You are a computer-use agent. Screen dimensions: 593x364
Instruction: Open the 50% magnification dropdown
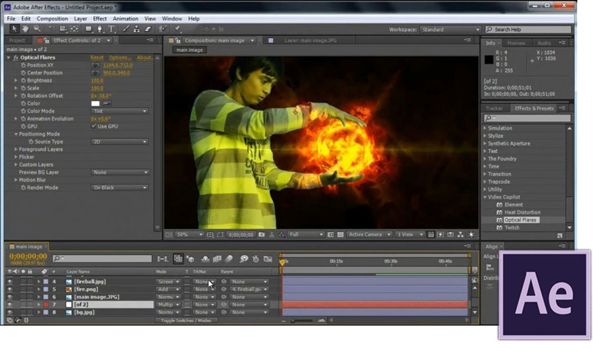click(x=189, y=235)
